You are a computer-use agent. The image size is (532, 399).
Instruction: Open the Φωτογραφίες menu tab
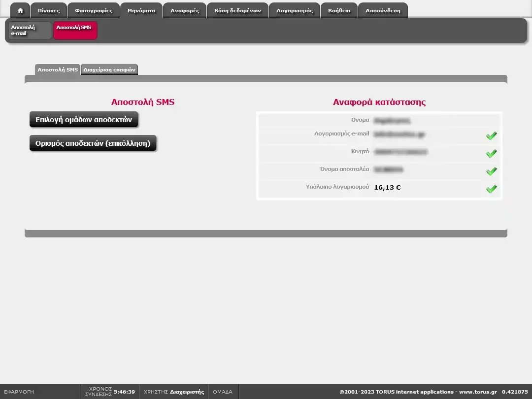coord(94,10)
